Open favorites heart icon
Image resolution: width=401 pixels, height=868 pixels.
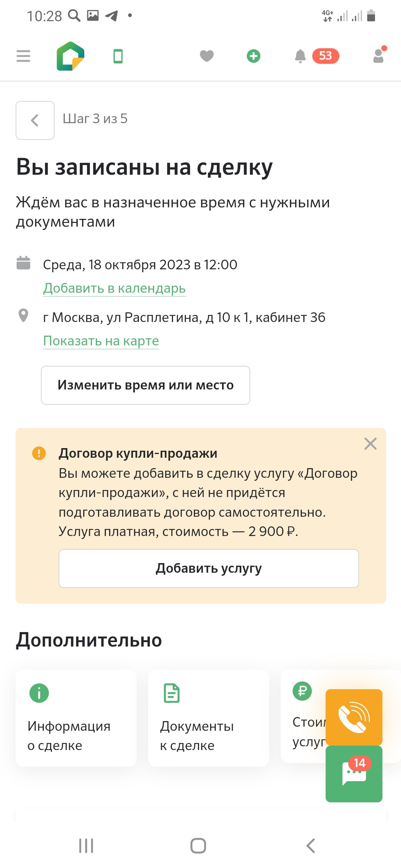coord(207,56)
